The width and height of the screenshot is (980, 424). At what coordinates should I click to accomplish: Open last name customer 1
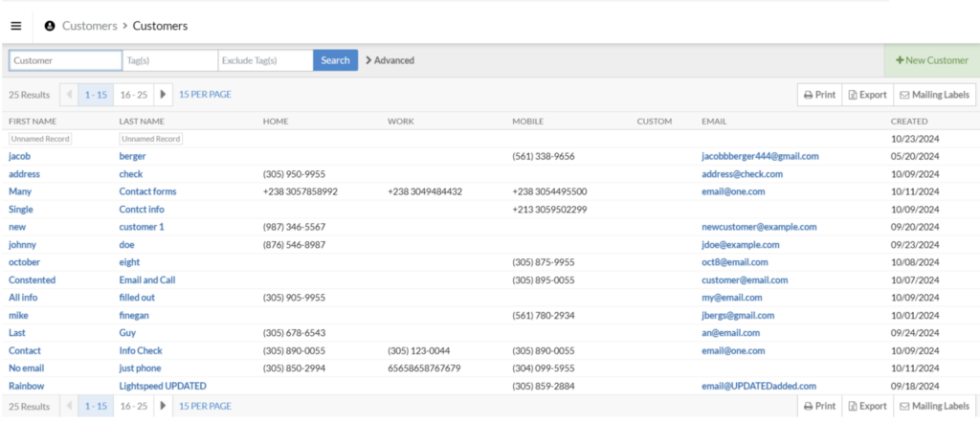click(142, 227)
